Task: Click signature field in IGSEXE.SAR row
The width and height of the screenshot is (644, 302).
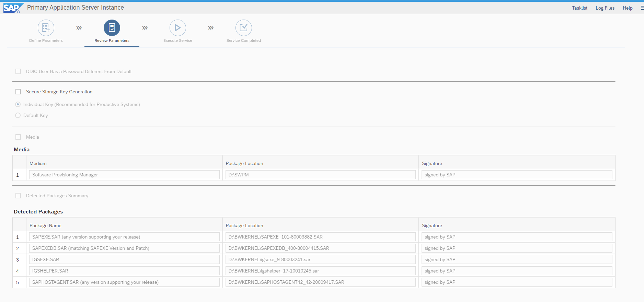Action: pos(517,259)
